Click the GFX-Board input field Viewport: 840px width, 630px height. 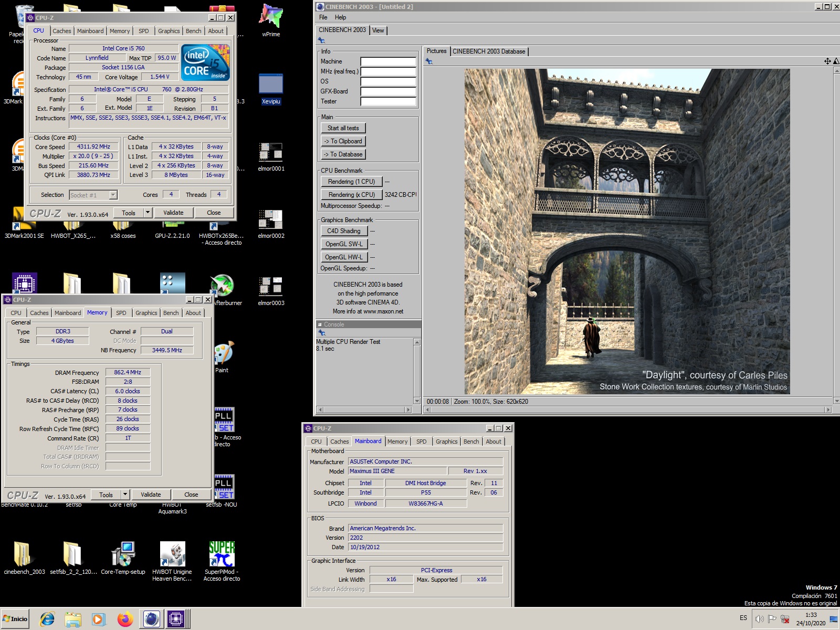(388, 91)
